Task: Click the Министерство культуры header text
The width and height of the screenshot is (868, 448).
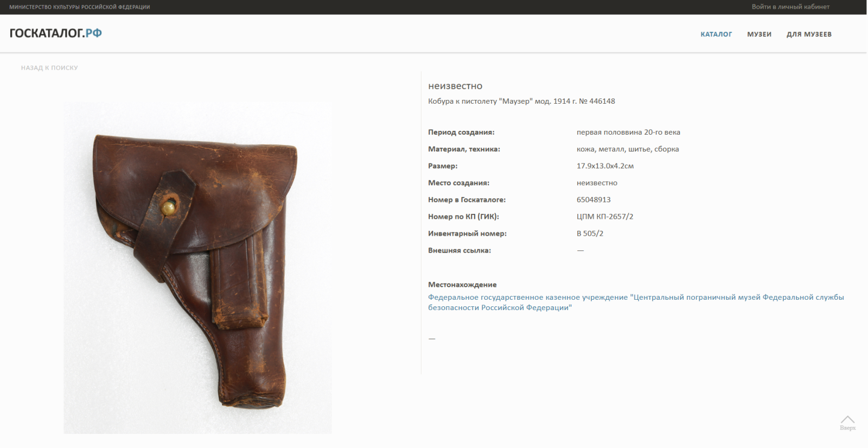Action: [x=80, y=7]
